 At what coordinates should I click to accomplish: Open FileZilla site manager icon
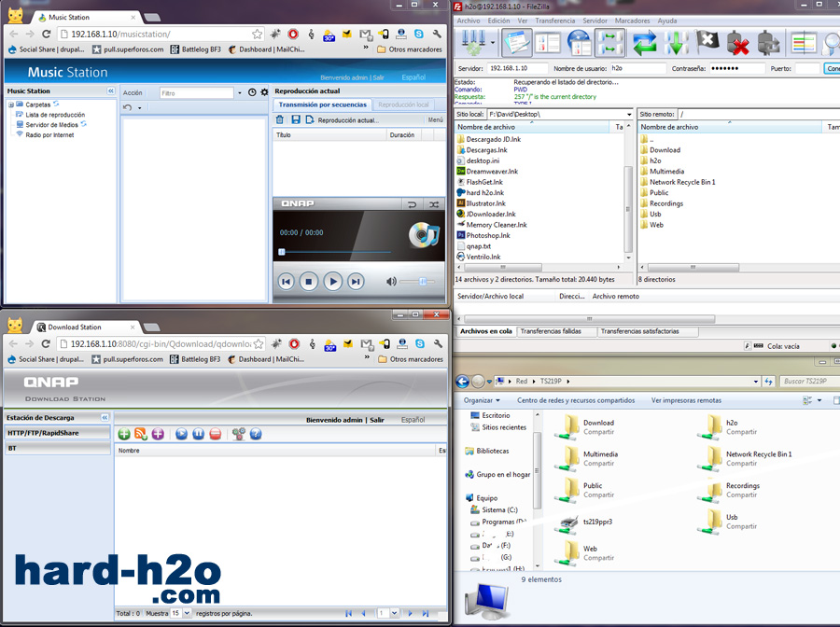coord(473,43)
